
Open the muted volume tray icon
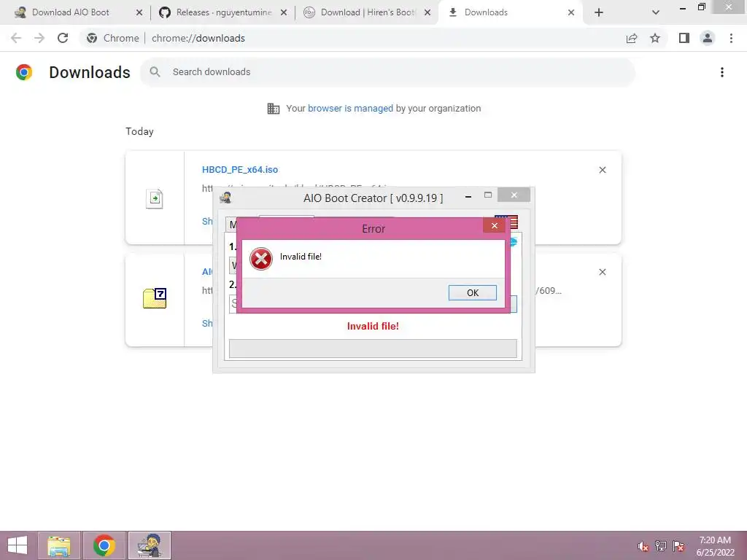pos(643,546)
